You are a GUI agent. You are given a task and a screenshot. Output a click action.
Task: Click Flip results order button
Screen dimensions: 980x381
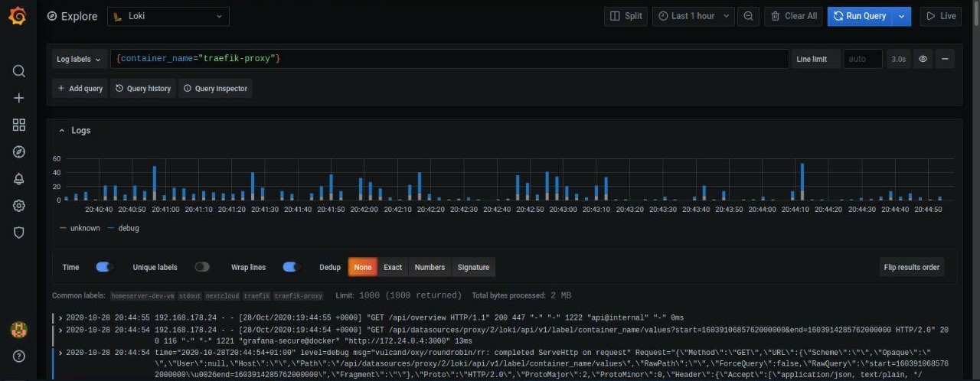(911, 267)
